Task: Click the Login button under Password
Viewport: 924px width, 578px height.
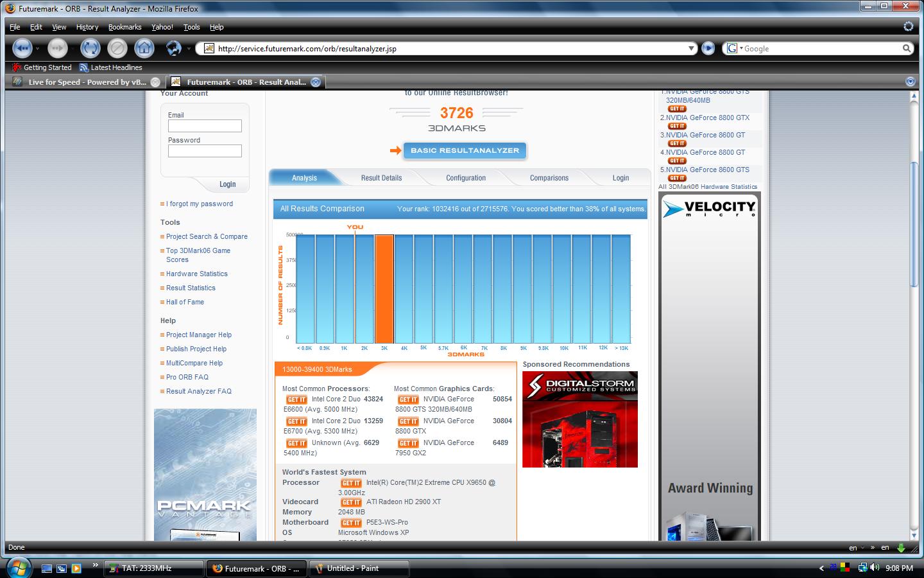Action: tap(228, 184)
